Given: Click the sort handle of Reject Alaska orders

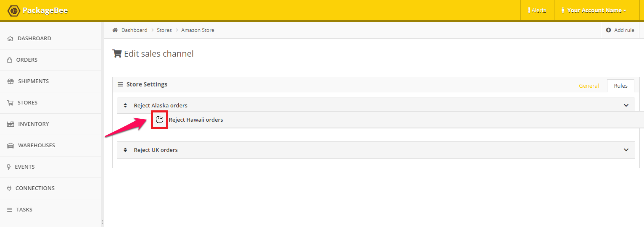Looking at the screenshot, I should (x=125, y=105).
